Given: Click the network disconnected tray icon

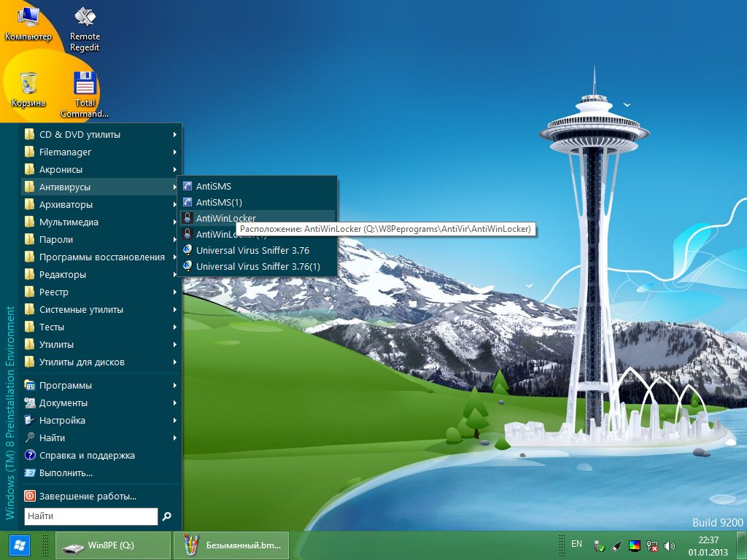Looking at the screenshot, I should (x=653, y=545).
